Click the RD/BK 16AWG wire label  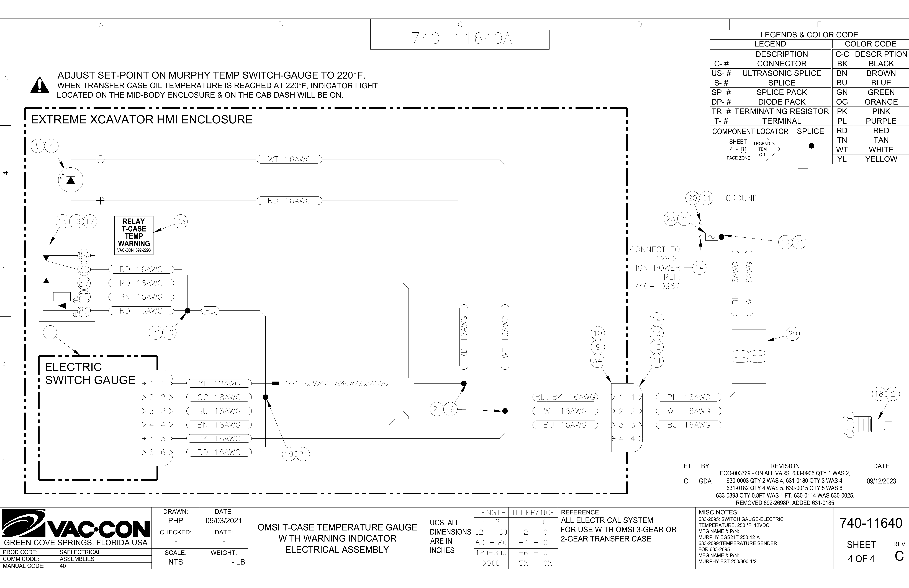point(565,397)
